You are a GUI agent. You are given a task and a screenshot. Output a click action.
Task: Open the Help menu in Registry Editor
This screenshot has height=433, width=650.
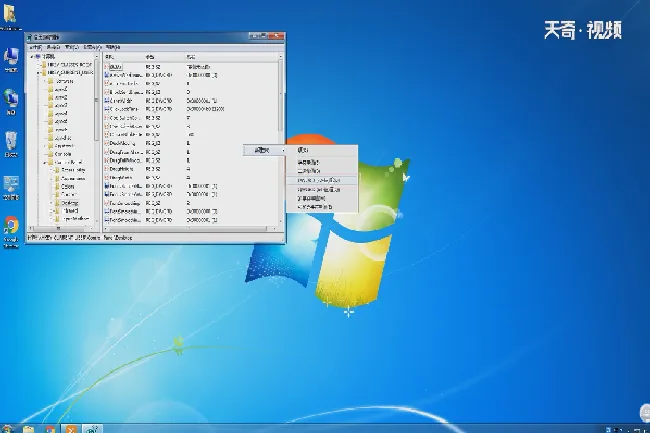click(113, 47)
